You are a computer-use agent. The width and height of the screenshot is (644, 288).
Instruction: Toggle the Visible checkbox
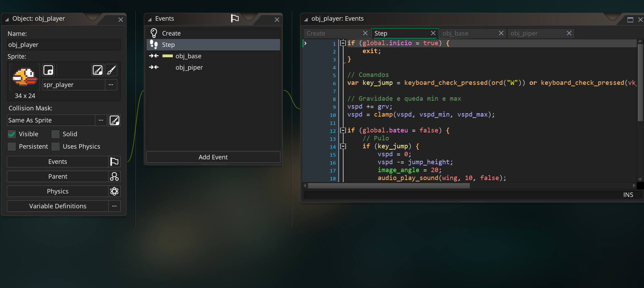pyautogui.click(x=12, y=134)
